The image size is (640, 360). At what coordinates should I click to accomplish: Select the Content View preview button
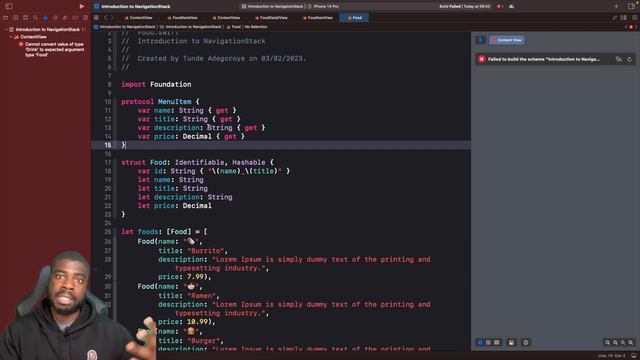(507, 40)
